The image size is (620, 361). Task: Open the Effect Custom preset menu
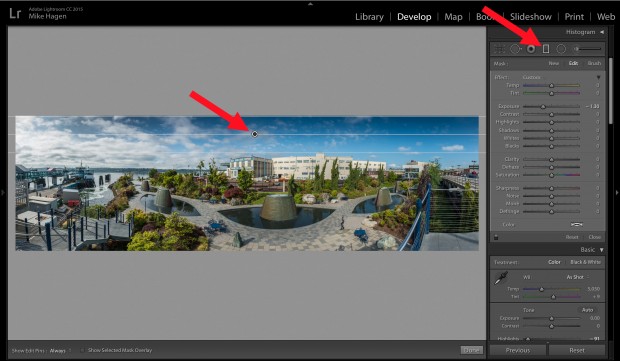531,77
